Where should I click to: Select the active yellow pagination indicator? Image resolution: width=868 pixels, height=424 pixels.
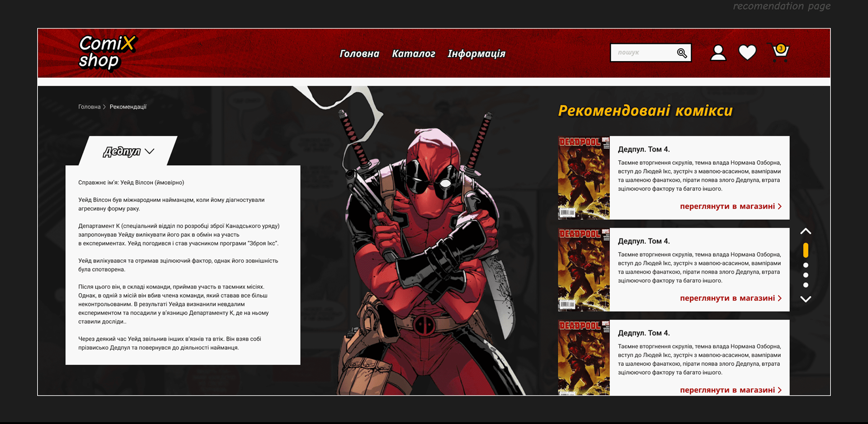pyautogui.click(x=806, y=250)
